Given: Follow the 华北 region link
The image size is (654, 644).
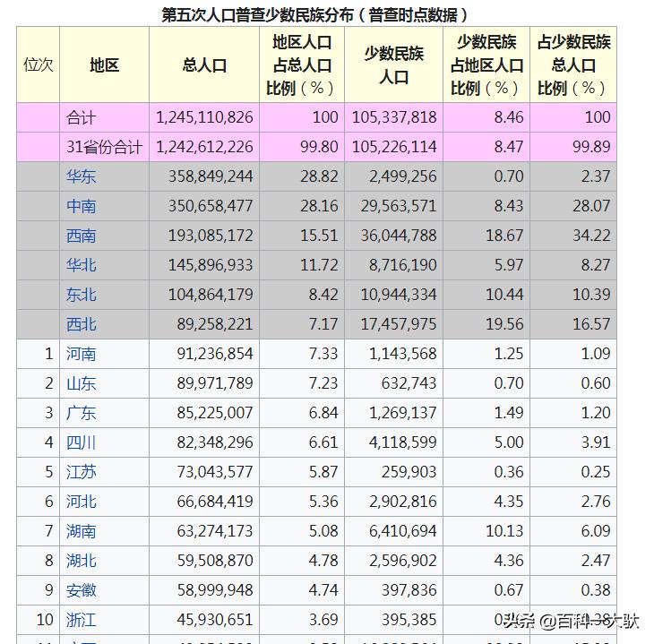Looking at the screenshot, I should click(x=82, y=265).
